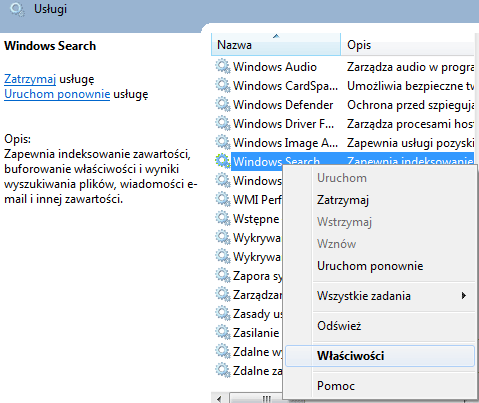Screen dimensions: 479x403
Task: Click gear icon beside WMI Perf row
Action: click(222, 199)
